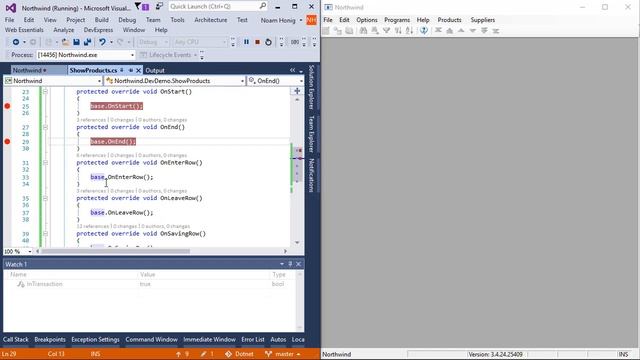Screen dimensions: 640x360
Task: Open the Solution Explorer side tab
Action: 311,87
